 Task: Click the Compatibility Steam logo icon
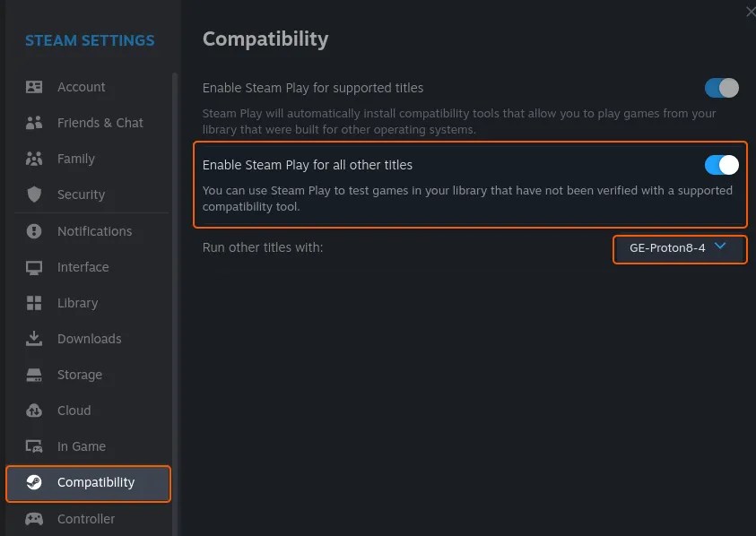click(x=33, y=482)
